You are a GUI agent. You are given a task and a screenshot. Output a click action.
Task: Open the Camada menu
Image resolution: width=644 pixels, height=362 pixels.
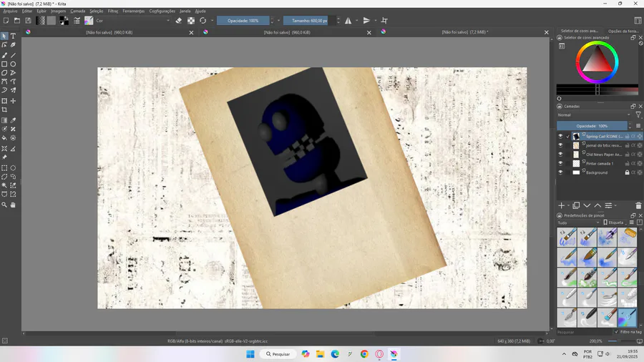pos(77,11)
